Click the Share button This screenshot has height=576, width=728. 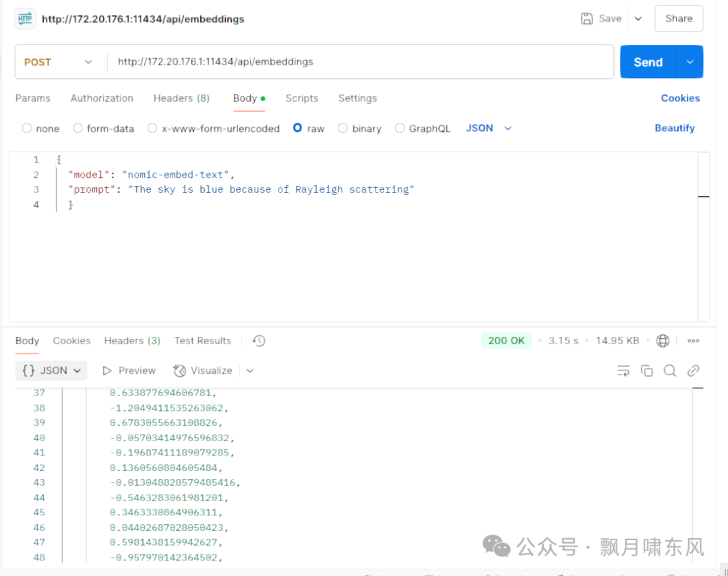[x=679, y=19]
